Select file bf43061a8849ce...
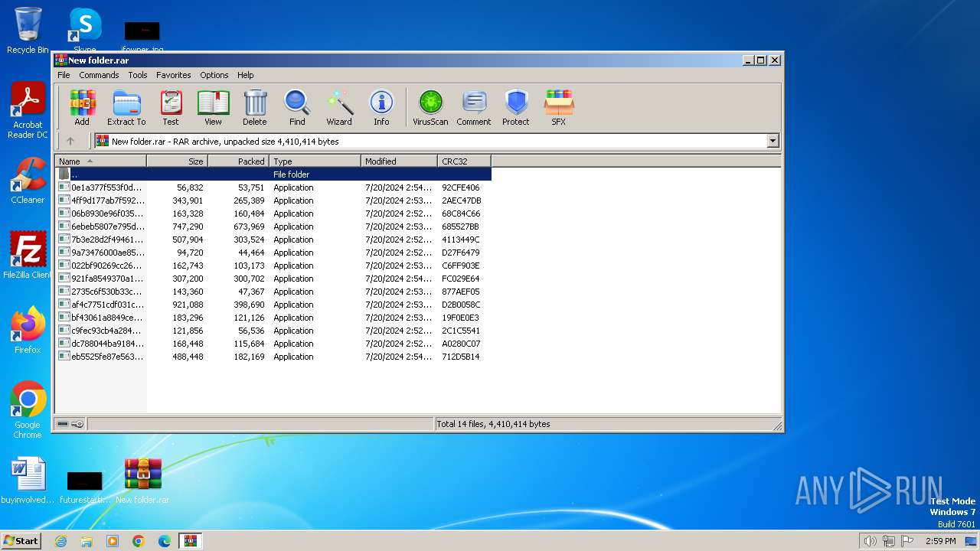The width and height of the screenshot is (980, 551). pyautogui.click(x=273, y=318)
